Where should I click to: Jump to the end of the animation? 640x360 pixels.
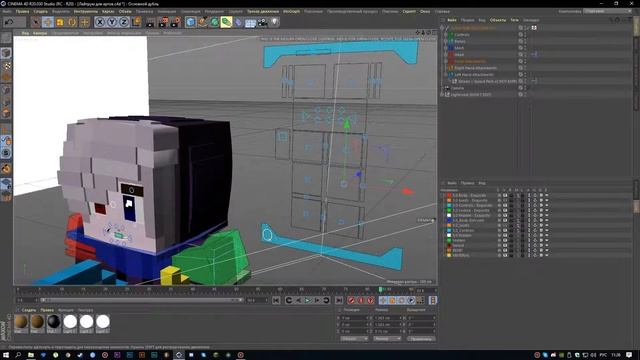click(339, 300)
